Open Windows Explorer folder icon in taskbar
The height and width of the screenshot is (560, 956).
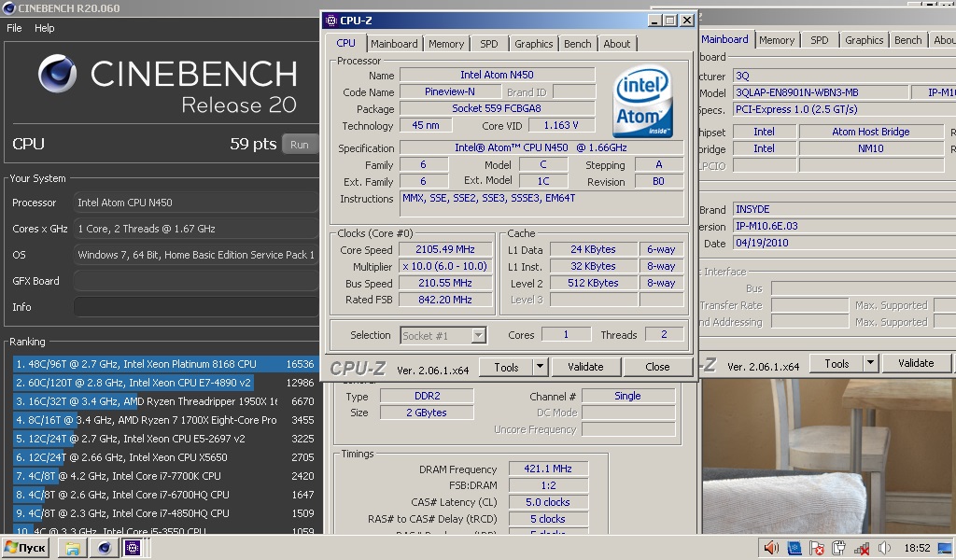click(73, 548)
